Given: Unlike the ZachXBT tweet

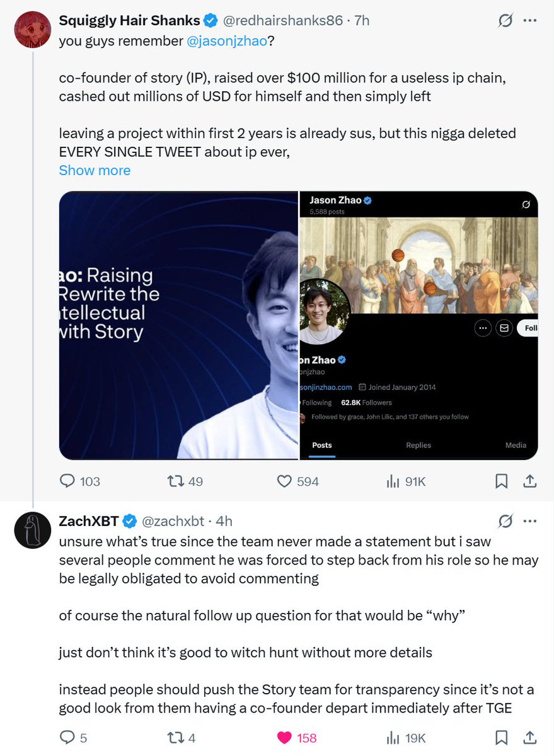Looking at the screenshot, I should point(285,737).
